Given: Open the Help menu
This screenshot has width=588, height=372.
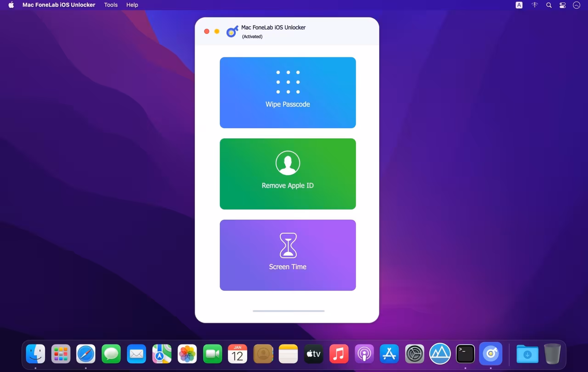Looking at the screenshot, I should click(132, 5).
